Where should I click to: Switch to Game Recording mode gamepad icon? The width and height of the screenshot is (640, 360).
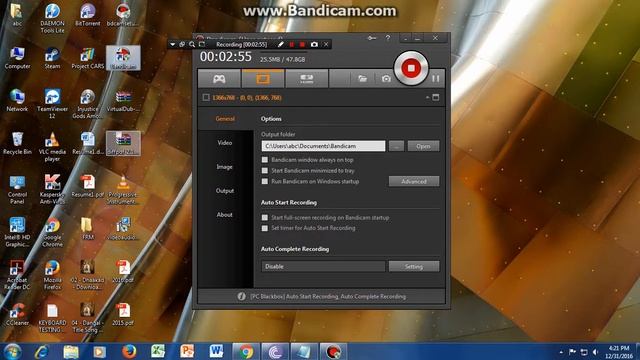pyautogui.click(x=219, y=78)
